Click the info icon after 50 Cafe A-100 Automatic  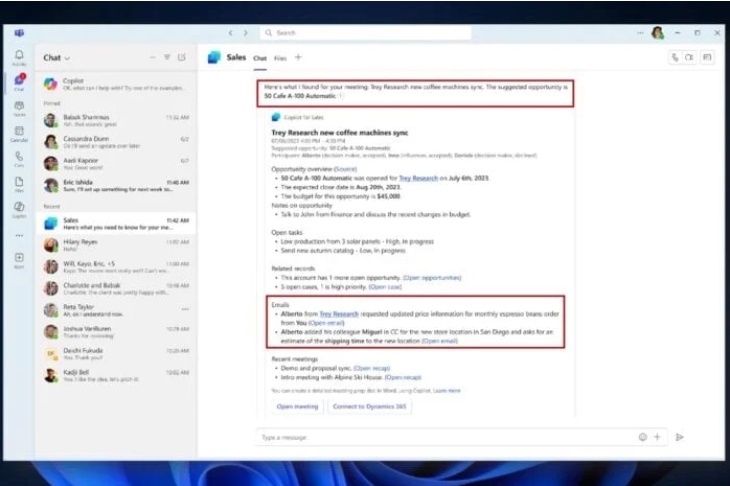(340, 96)
